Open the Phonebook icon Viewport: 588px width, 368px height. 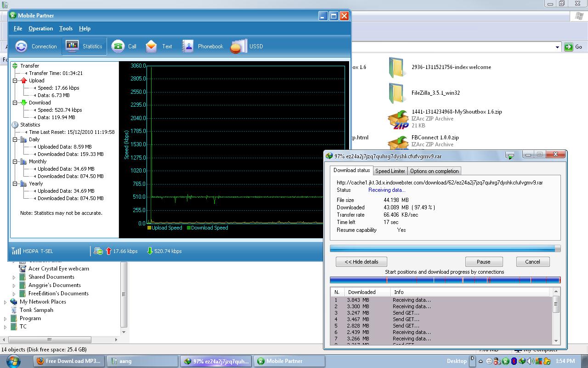187,46
